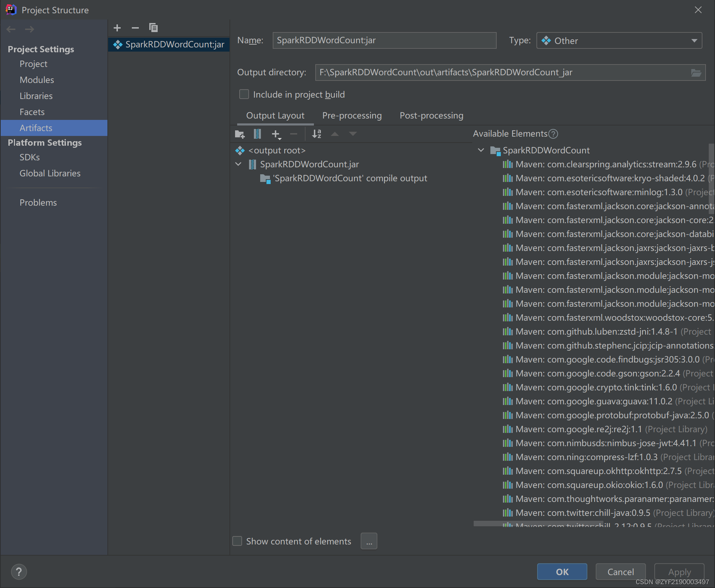Click Available Elements help question icon

pos(553,134)
